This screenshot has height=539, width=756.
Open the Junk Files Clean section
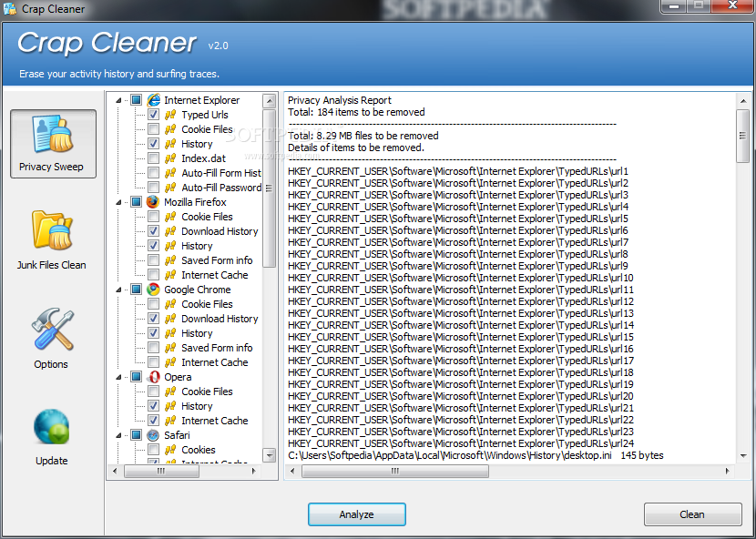[52, 239]
